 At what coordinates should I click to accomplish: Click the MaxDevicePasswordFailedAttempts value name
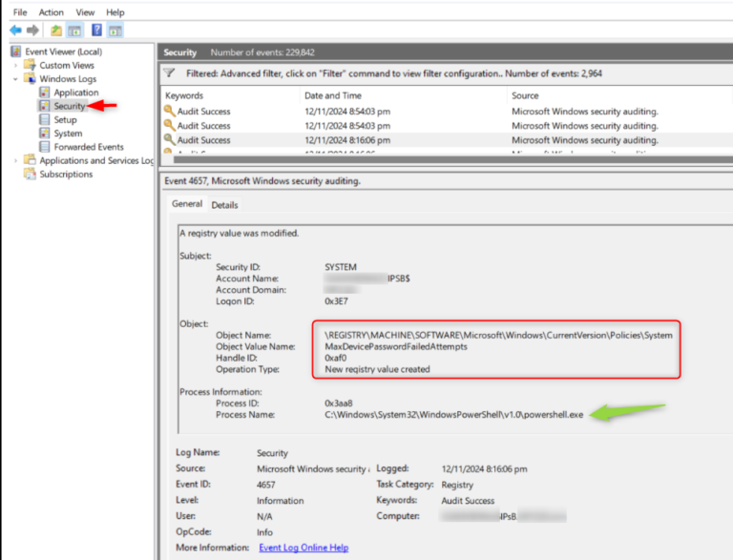pos(396,346)
